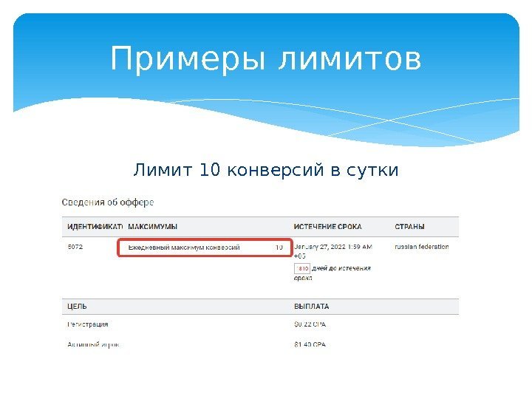Click the 'СТРАНЫ' column header

[409, 227]
